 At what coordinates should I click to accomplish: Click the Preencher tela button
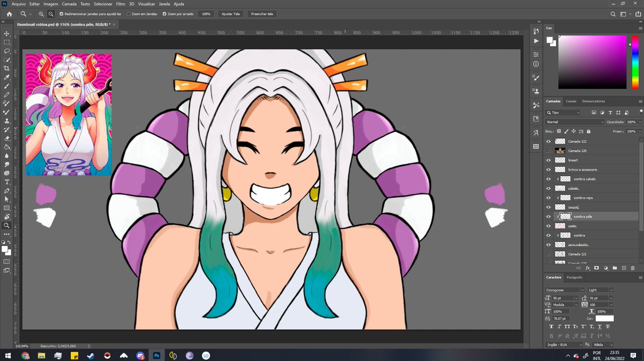point(262,13)
